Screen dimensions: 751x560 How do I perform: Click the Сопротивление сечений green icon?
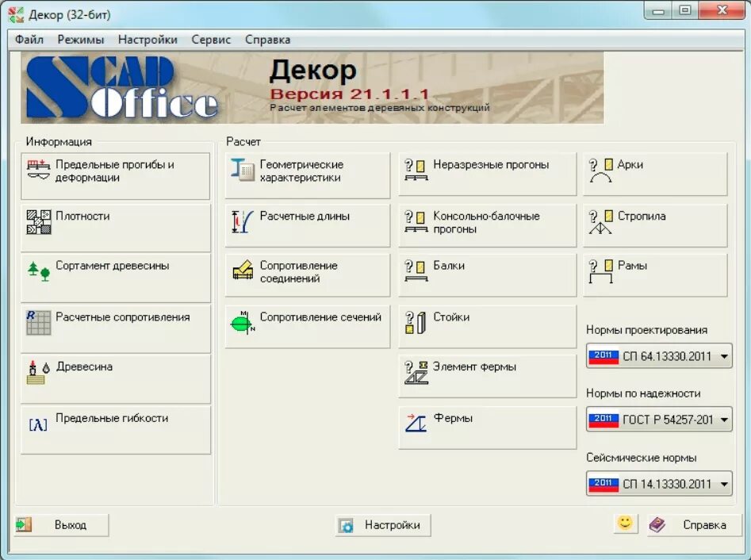[243, 322]
